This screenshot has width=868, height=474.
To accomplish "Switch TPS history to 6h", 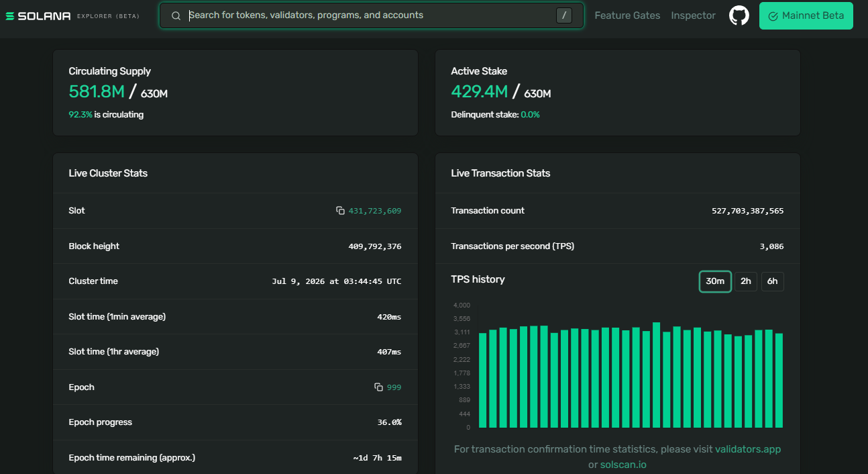I will click(x=773, y=281).
